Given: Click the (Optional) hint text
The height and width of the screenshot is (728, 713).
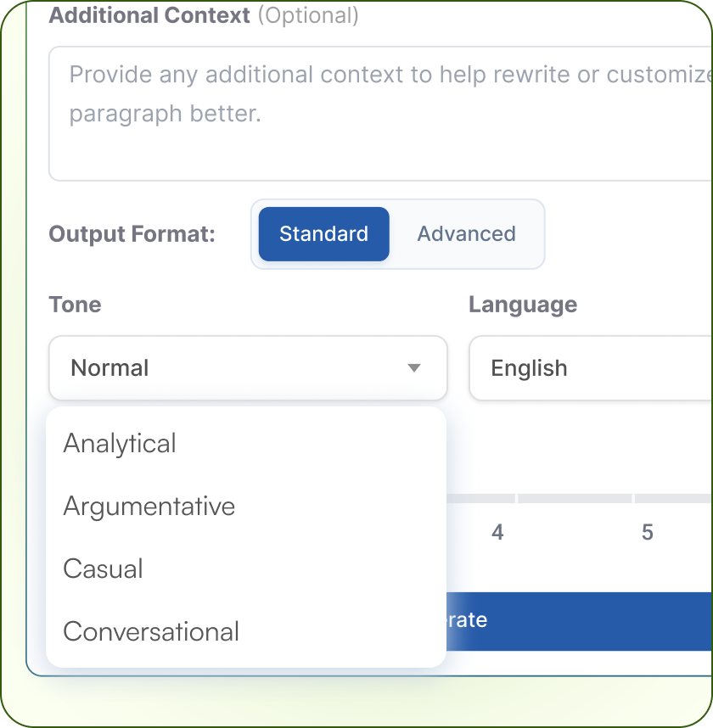Looking at the screenshot, I should [307, 15].
